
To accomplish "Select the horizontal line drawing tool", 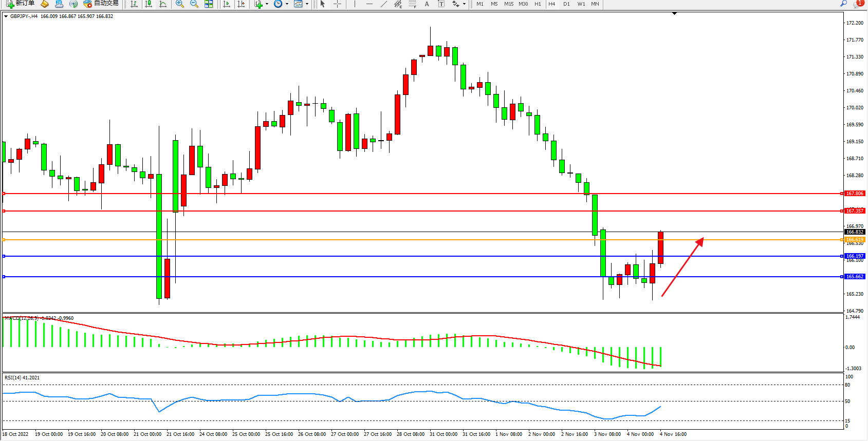I will (x=369, y=4).
